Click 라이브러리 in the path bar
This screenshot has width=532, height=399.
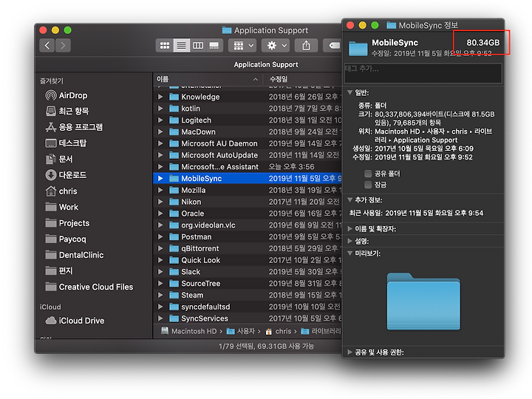[x=321, y=332]
